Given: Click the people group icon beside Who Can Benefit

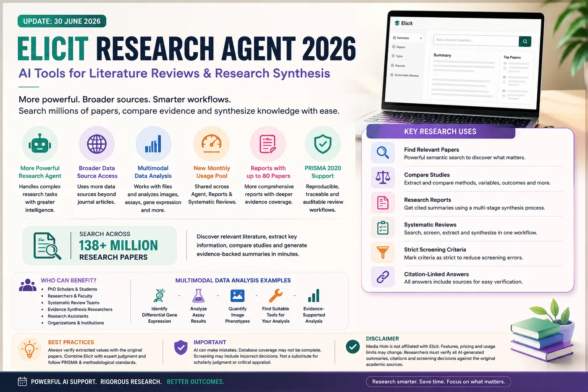Looking at the screenshot, I should pos(28,285).
